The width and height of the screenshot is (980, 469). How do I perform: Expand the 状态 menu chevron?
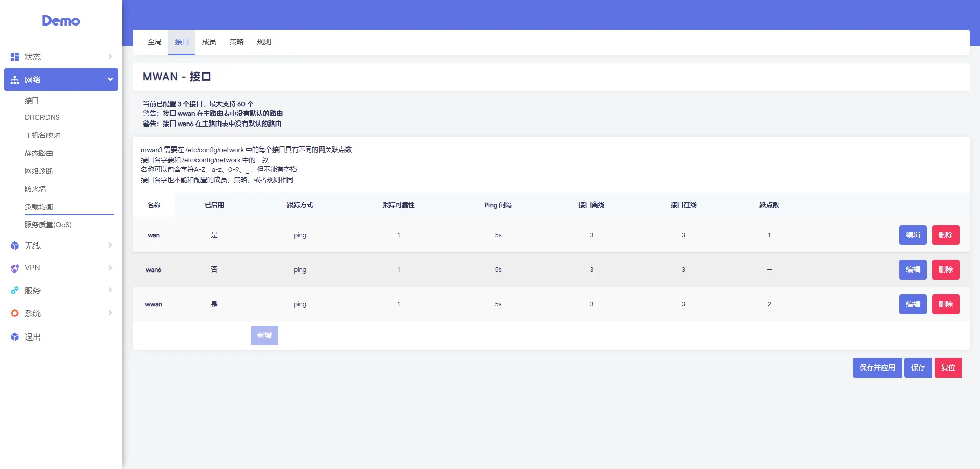click(110, 56)
